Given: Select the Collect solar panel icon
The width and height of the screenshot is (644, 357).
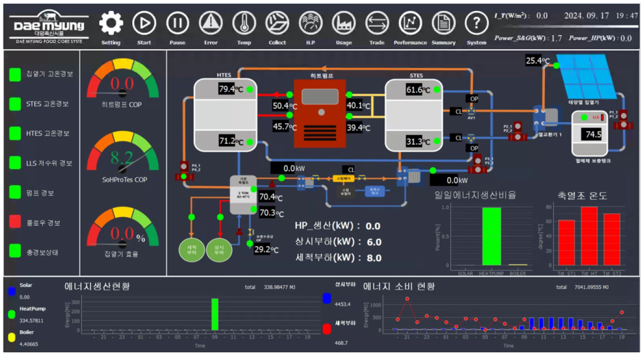Looking at the screenshot, I should [x=277, y=23].
